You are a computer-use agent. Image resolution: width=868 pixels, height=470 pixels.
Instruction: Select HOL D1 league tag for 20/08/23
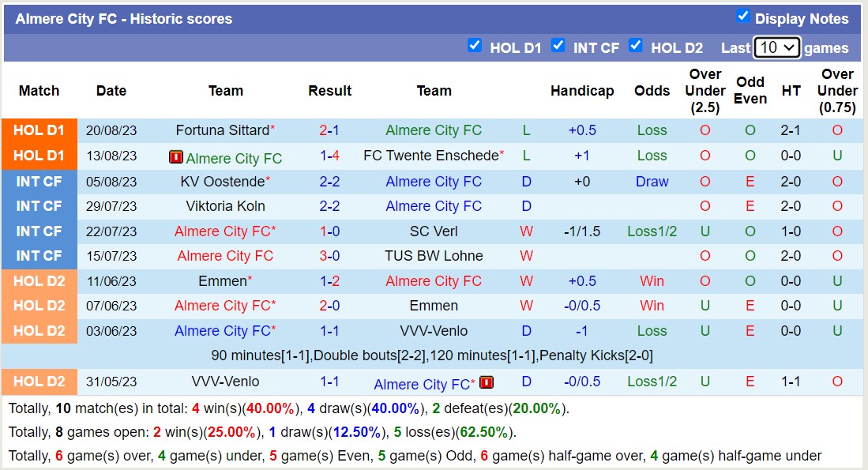(x=39, y=130)
